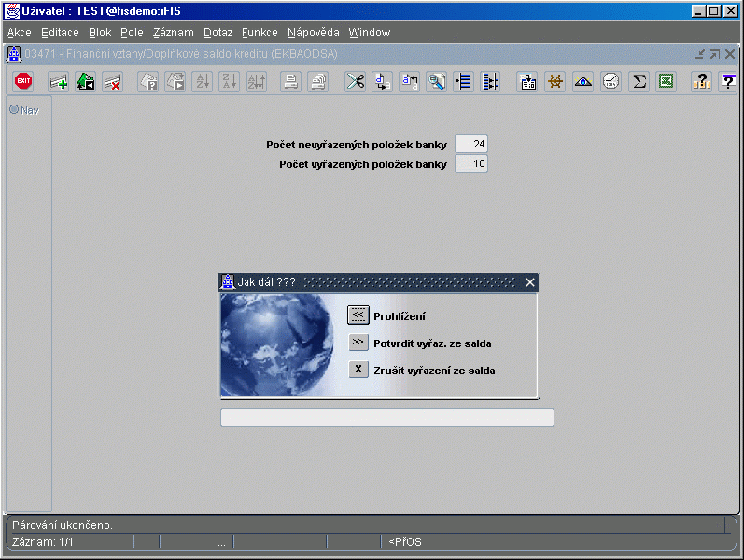Select the Nav radio button

click(x=14, y=109)
